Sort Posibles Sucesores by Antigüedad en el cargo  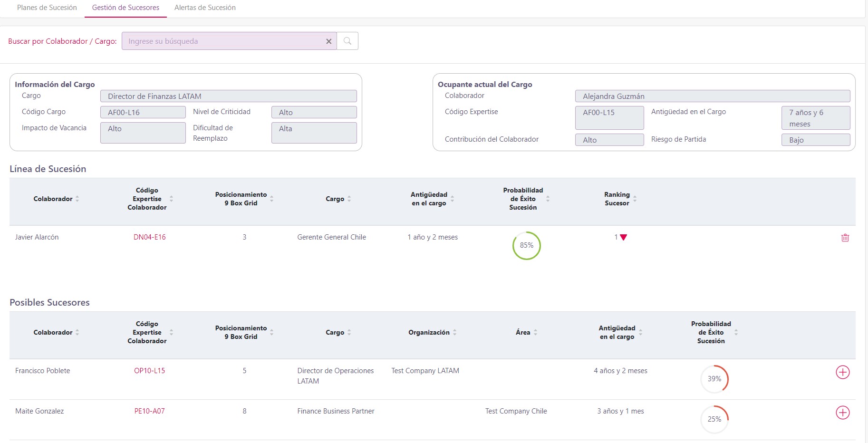(x=640, y=332)
